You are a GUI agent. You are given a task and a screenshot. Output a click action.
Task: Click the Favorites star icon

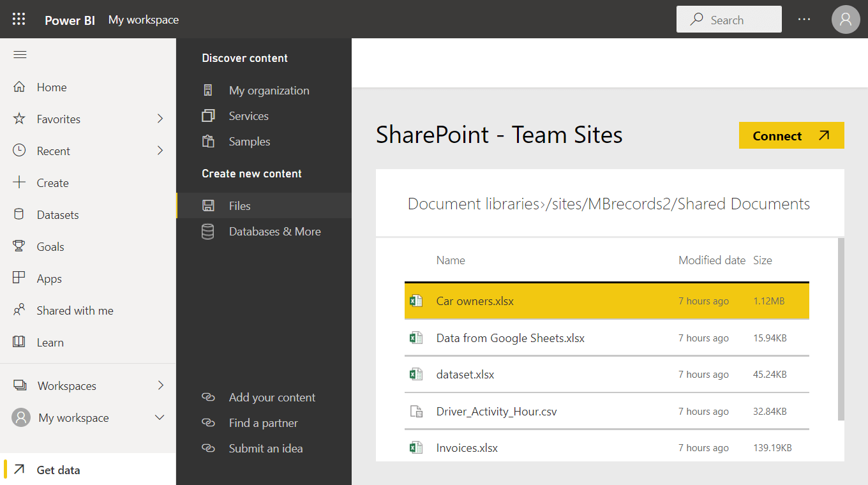19,119
